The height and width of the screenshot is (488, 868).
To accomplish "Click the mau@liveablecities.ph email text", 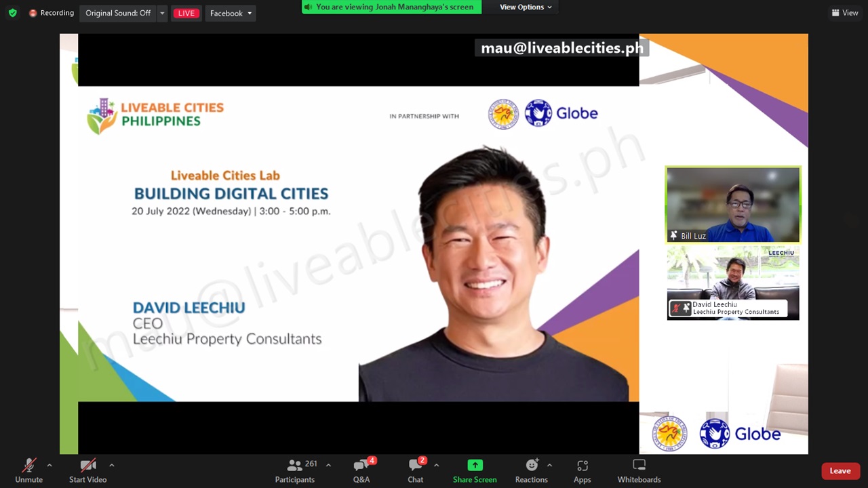I will 562,48.
